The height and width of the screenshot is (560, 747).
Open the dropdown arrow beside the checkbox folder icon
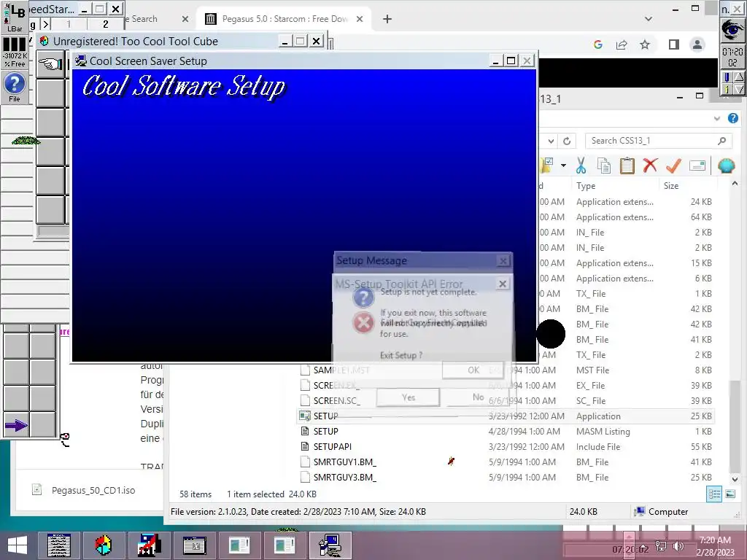(x=563, y=166)
